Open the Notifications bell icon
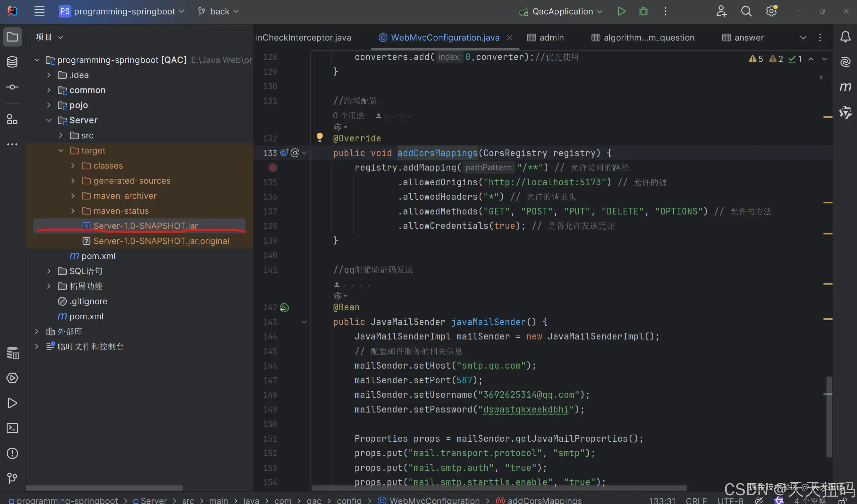The image size is (857, 504). point(845,37)
